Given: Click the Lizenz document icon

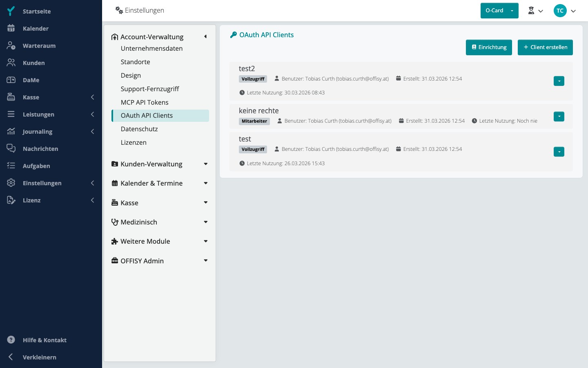Looking at the screenshot, I should (11, 200).
